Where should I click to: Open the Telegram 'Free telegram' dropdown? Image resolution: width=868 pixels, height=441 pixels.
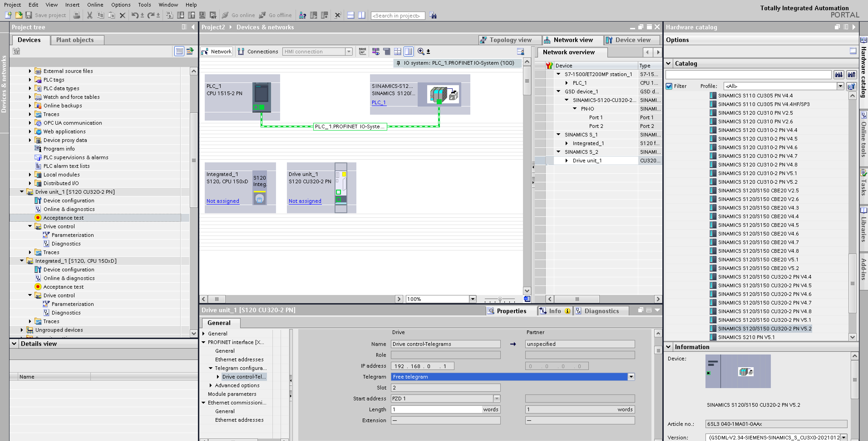(x=631, y=377)
